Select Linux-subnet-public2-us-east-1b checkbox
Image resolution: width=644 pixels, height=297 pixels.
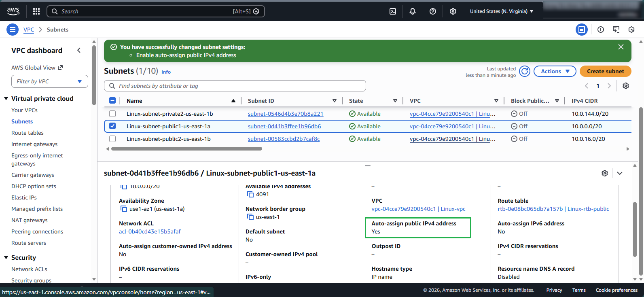tap(112, 139)
